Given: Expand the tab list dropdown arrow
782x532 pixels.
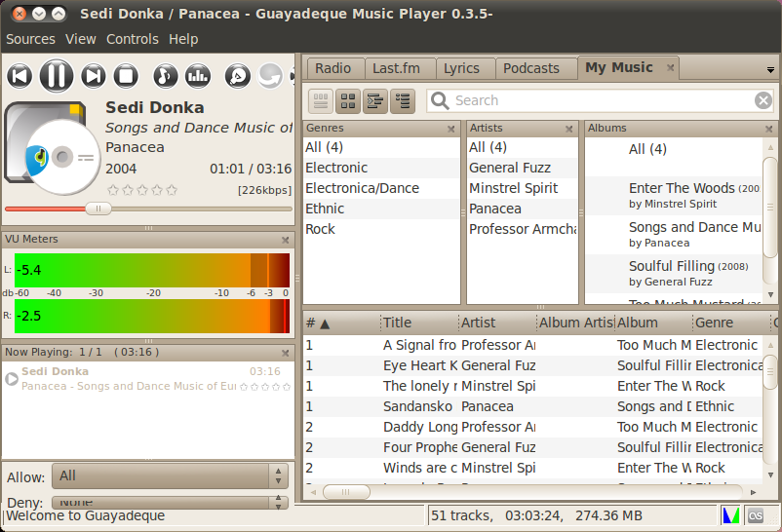Looking at the screenshot, I should tap(770, 69).
